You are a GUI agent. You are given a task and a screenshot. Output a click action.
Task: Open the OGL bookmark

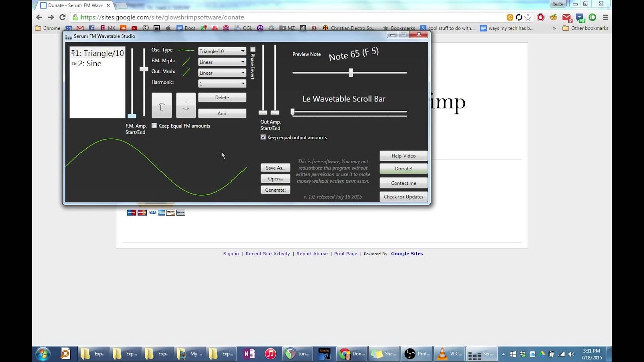click(243, 28)
